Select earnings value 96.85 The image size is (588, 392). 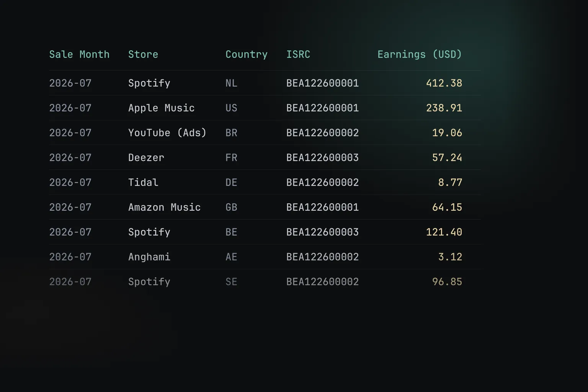447,282
